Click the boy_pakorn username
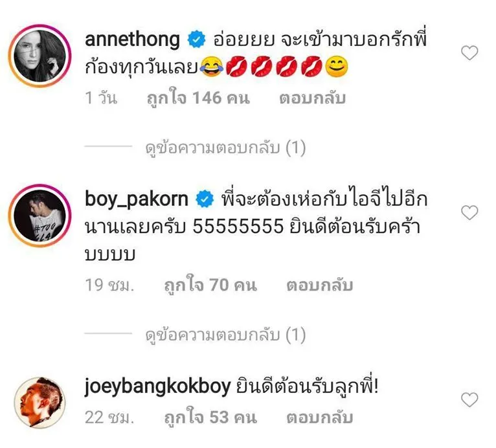This screenshot has height=448, width=496. click(137, 199)
